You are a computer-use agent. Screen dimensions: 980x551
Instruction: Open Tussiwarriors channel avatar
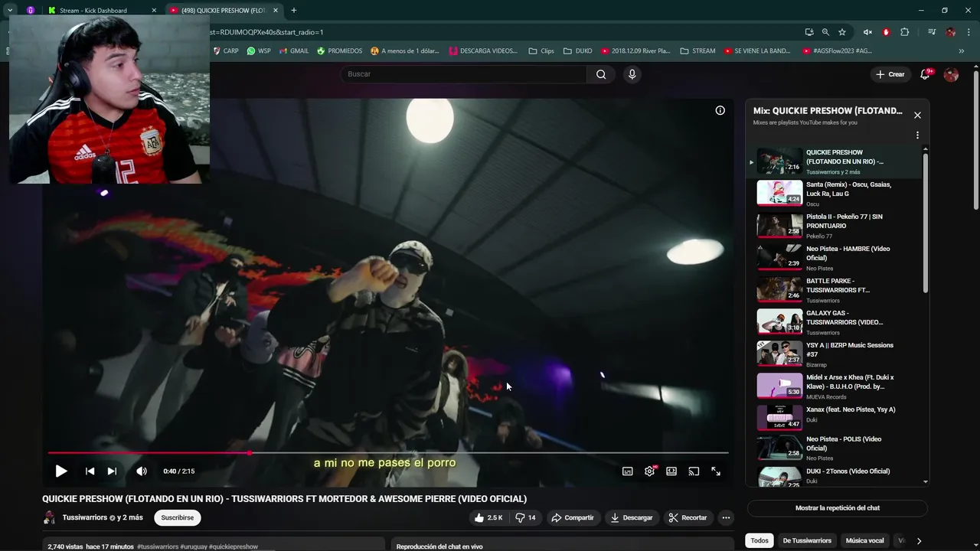[50, 518]
